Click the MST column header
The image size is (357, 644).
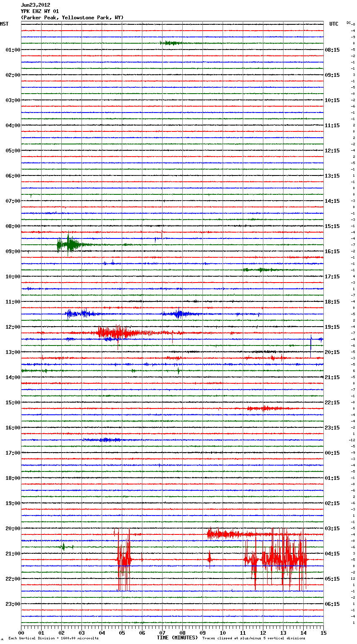4,24
